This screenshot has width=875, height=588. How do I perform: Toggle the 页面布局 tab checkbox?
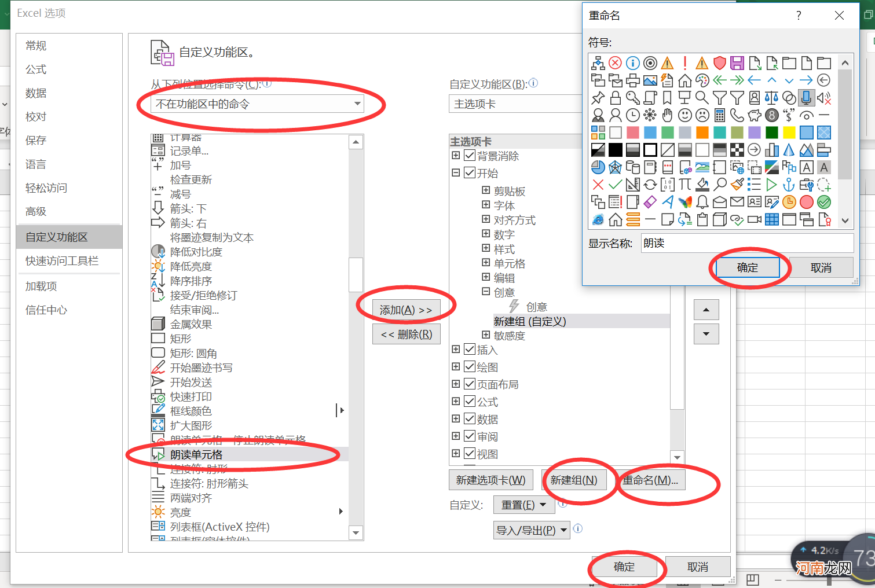(470, 384)
